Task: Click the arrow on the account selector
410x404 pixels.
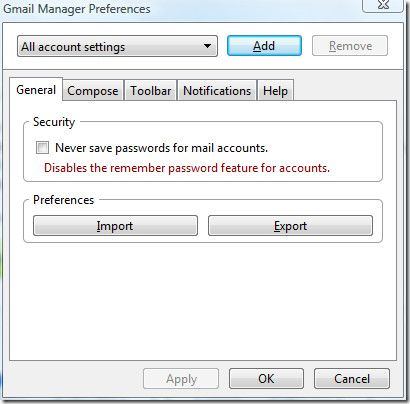Action: 207,46
